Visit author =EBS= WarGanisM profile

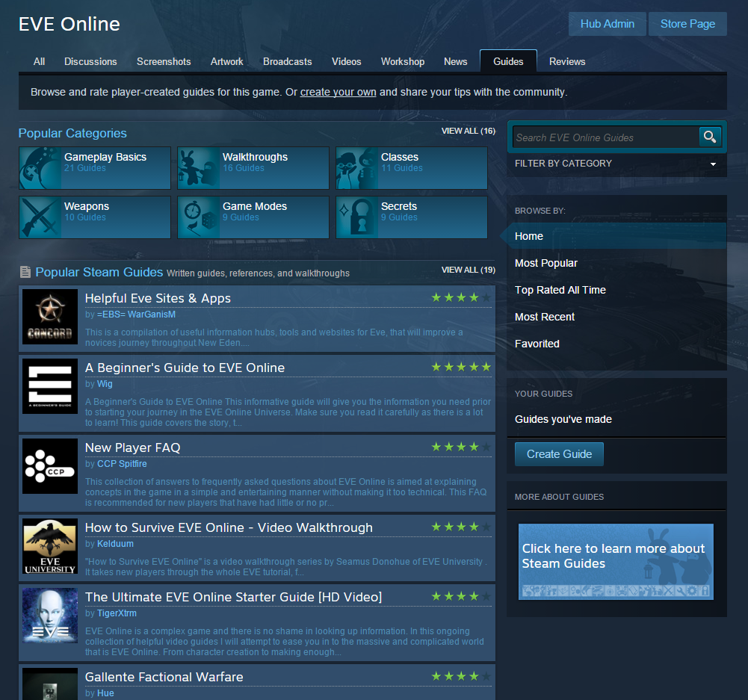click(136, 315)
